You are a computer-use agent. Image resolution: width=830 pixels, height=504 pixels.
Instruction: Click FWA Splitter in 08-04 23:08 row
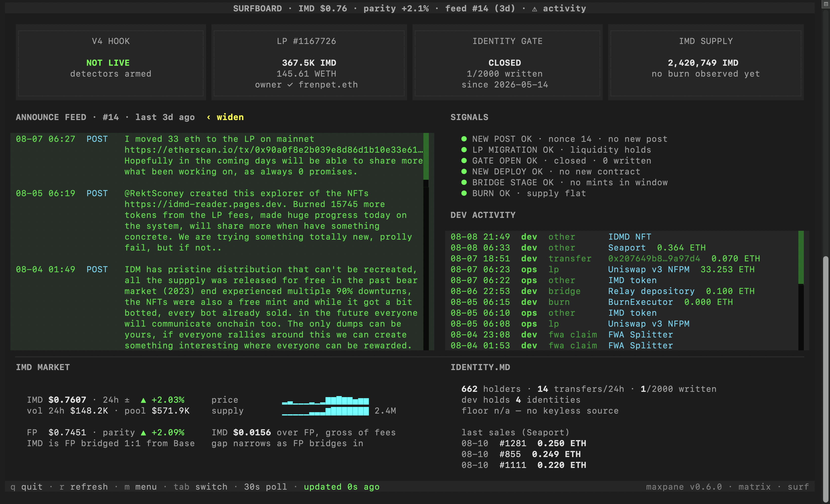pyautogui.click(x=641, y=335)
